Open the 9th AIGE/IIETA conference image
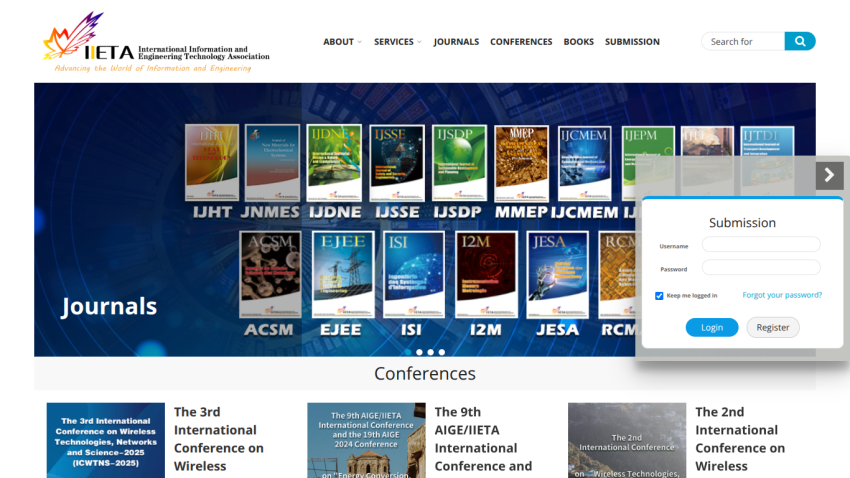The height and width of the screenshot is (478, 850). point(366,440)
